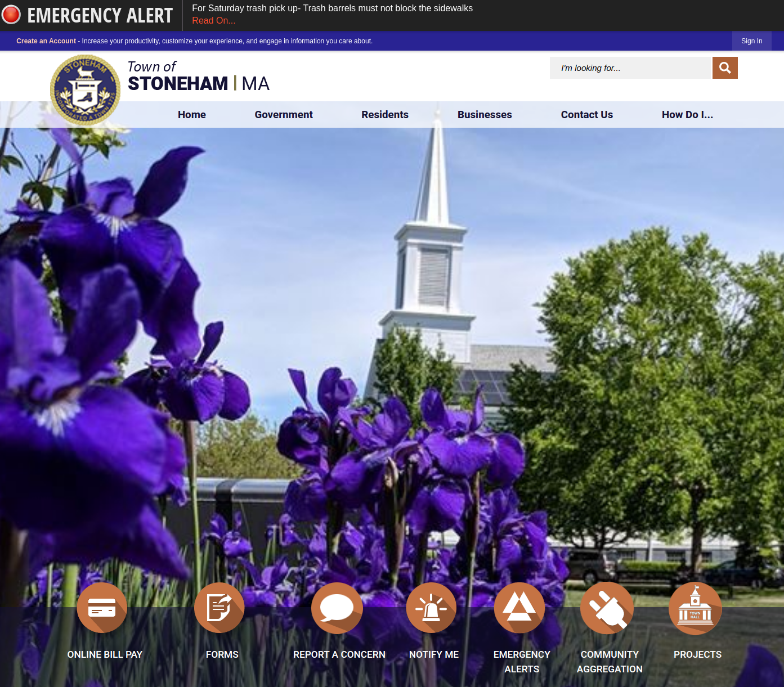Expand the Residents navigation menu

click(x=384, y=115)
